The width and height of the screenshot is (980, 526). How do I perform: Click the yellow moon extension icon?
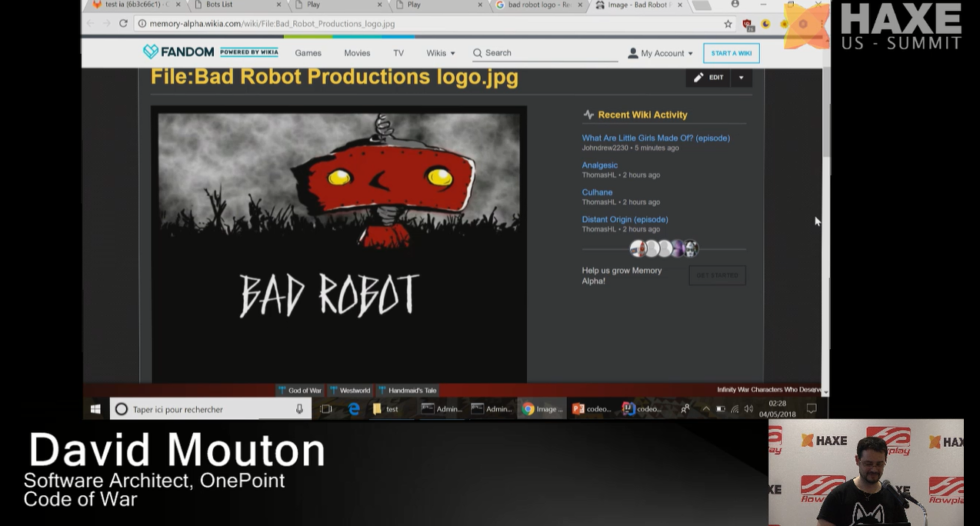pos(765,24)
